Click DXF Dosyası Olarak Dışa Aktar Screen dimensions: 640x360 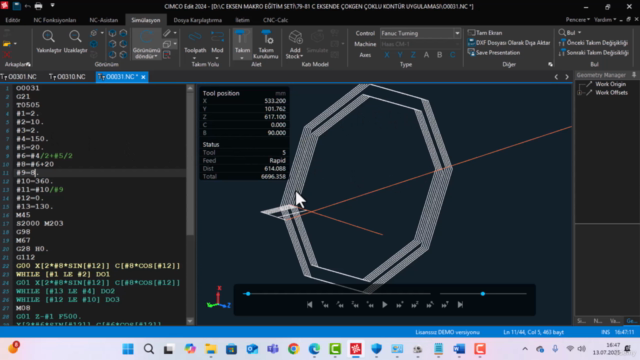[x=509, y=42]
